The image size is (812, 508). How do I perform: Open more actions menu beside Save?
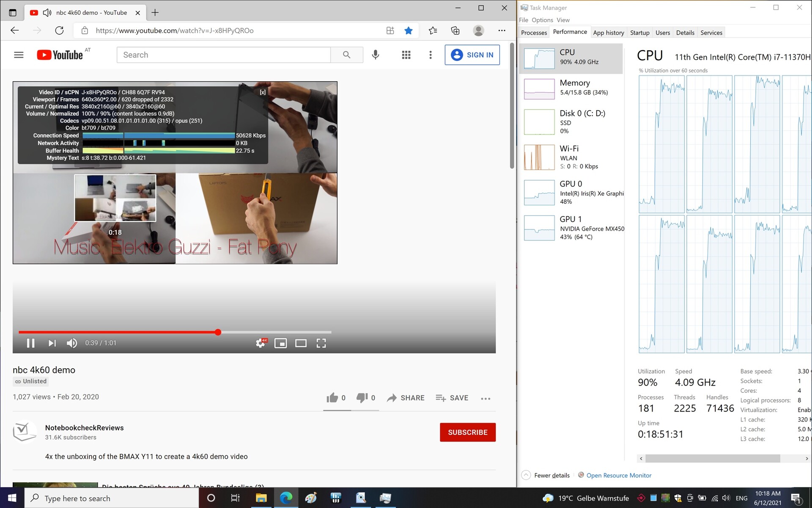(x=486, y=398)
